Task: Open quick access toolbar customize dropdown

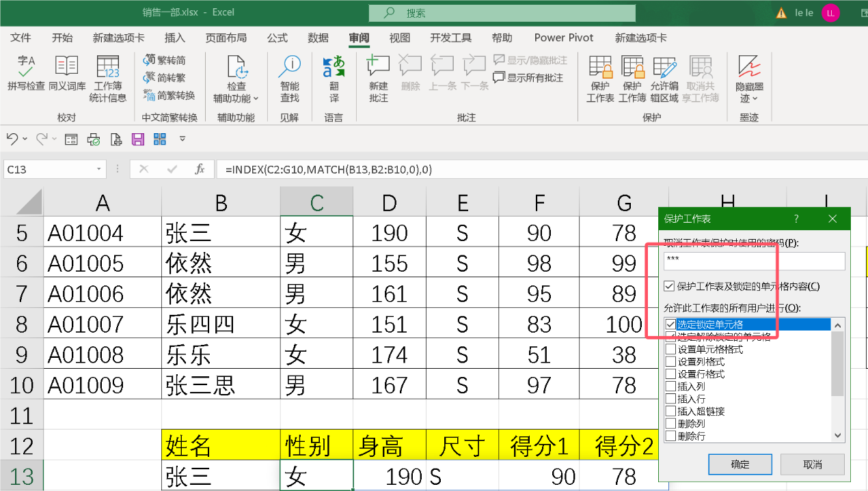Action: point(182,139)
